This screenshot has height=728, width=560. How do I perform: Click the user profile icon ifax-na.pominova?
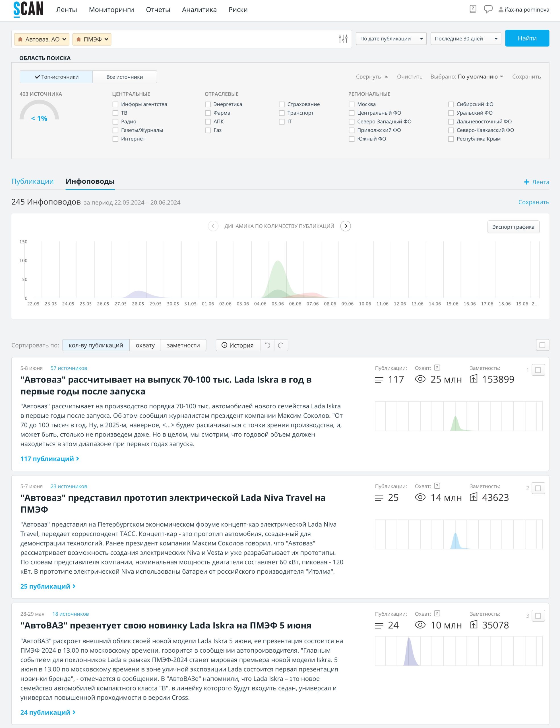(x=501, y=10)
